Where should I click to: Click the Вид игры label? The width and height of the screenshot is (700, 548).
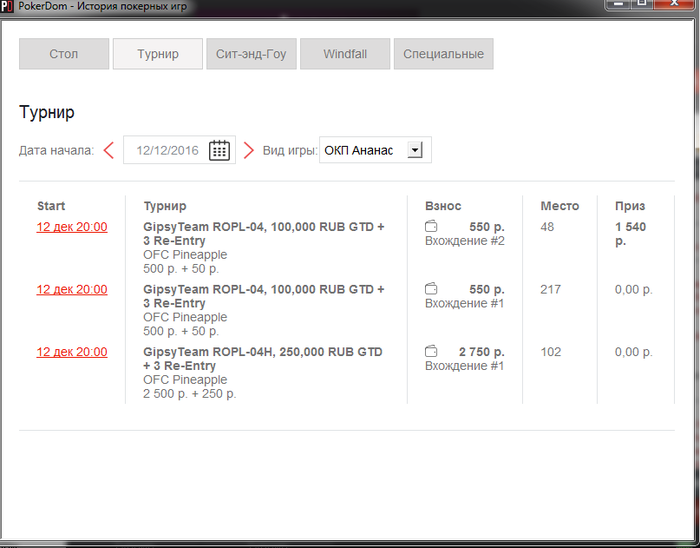click(x=290, y=150)
